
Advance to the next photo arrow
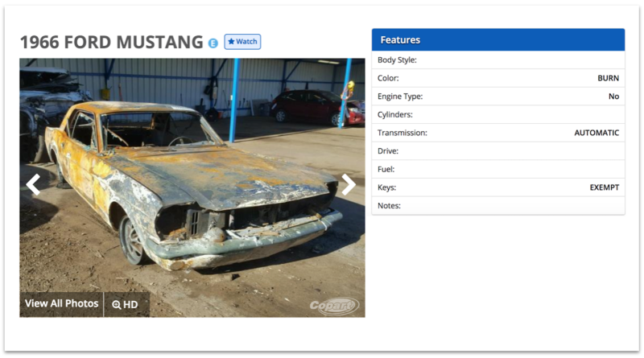pyautogui.click(x=349, y=184)
